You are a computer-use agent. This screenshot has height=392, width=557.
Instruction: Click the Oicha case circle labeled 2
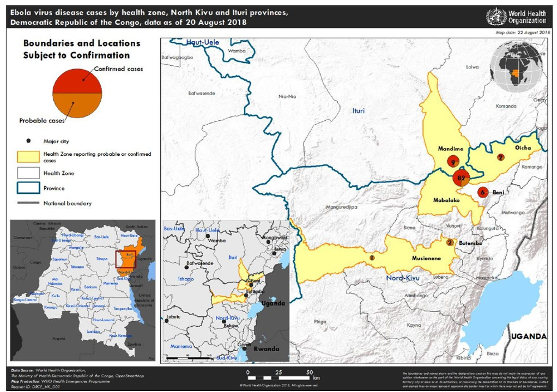500,157
